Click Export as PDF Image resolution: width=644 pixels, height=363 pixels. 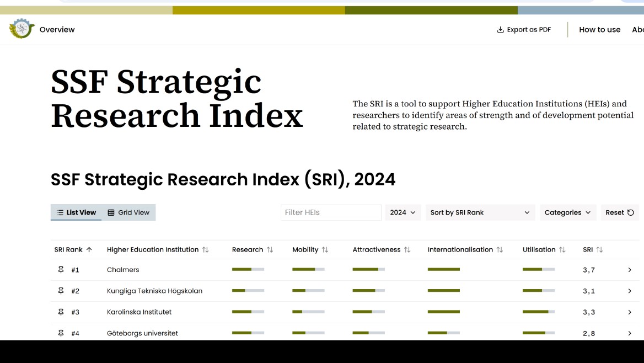(x=524, y=30)
